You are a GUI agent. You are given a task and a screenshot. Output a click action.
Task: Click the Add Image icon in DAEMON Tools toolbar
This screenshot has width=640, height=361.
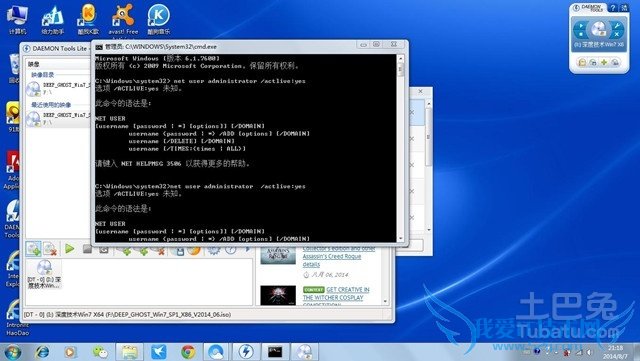[x=33, y=249]
